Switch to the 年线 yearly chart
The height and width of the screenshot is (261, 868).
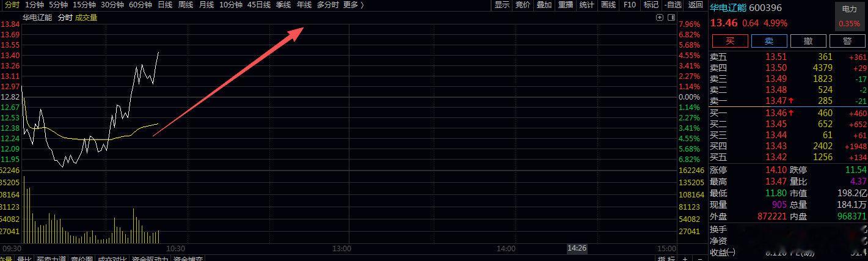click(x=304, y=5)
